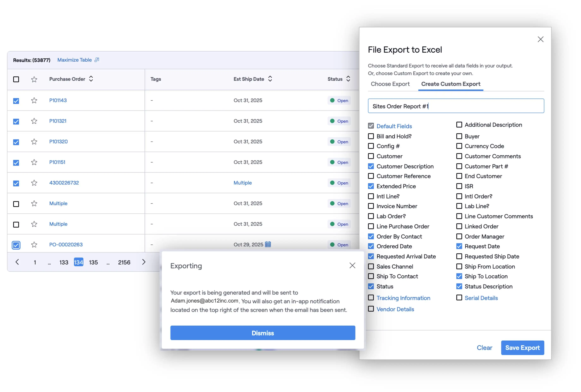Favorite the PO-00020263 row star
The height and width of the screenshot is (392, 581).
pos(34,245)
